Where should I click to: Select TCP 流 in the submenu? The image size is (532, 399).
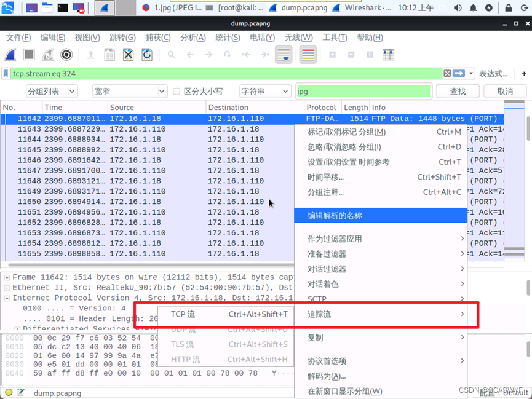226,315
